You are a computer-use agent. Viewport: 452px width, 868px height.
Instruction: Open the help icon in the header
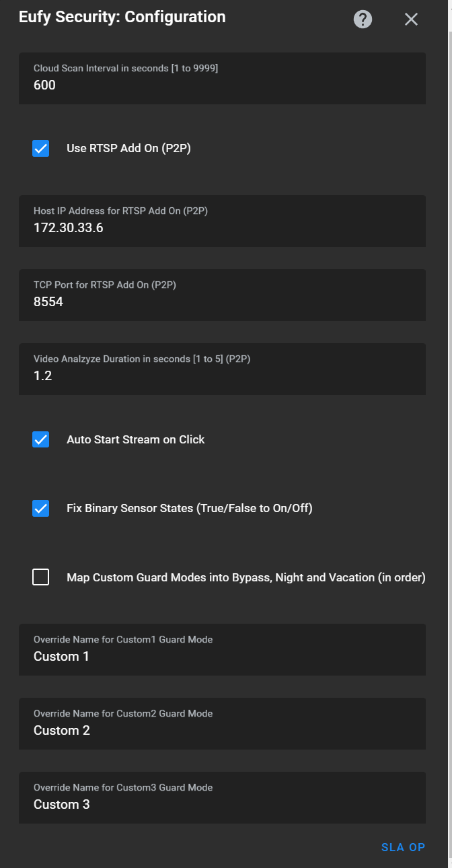[363, 19]
